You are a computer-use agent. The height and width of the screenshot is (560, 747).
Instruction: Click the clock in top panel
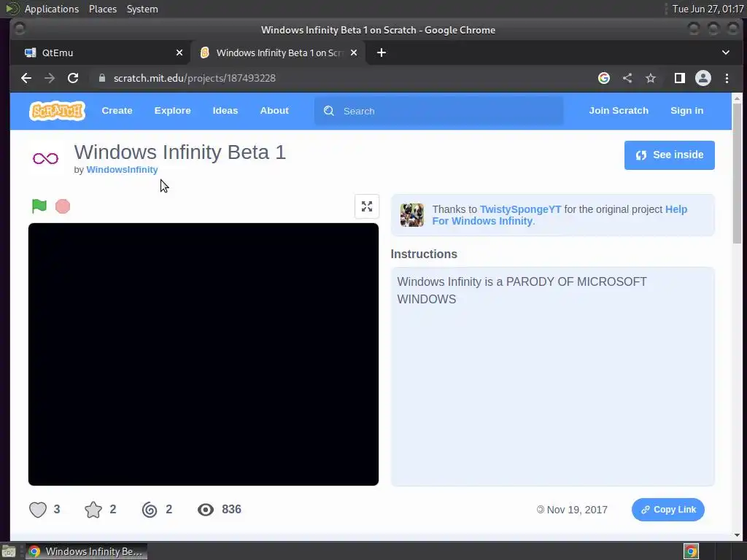pos(708,9)
